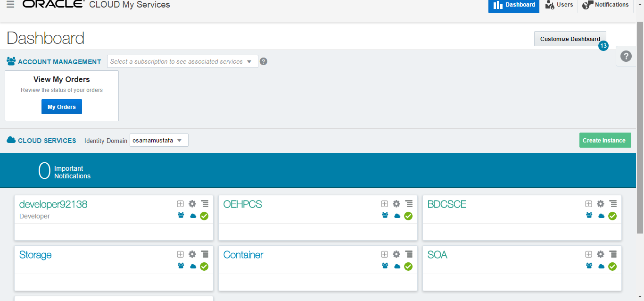644x301 pixels.
Task: Click the Account Management people icon
Action: point(10,61)
